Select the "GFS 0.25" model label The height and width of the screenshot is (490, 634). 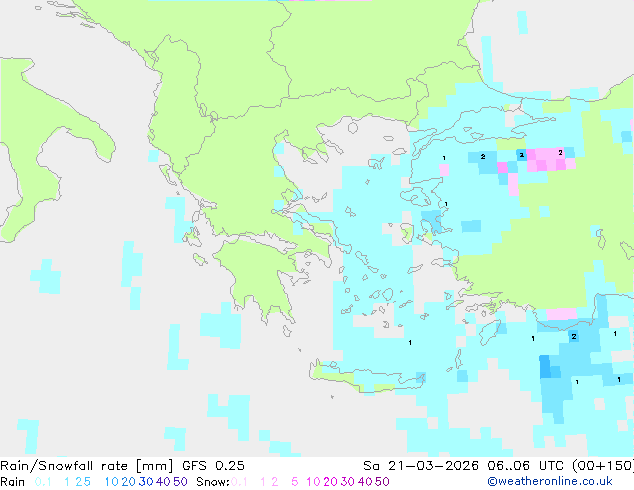tap(213, 466)
